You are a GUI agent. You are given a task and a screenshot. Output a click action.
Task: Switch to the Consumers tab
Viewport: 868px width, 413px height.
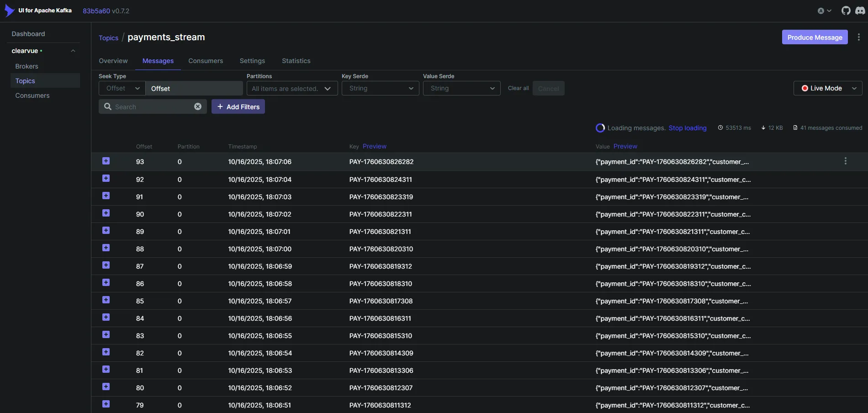206,61
